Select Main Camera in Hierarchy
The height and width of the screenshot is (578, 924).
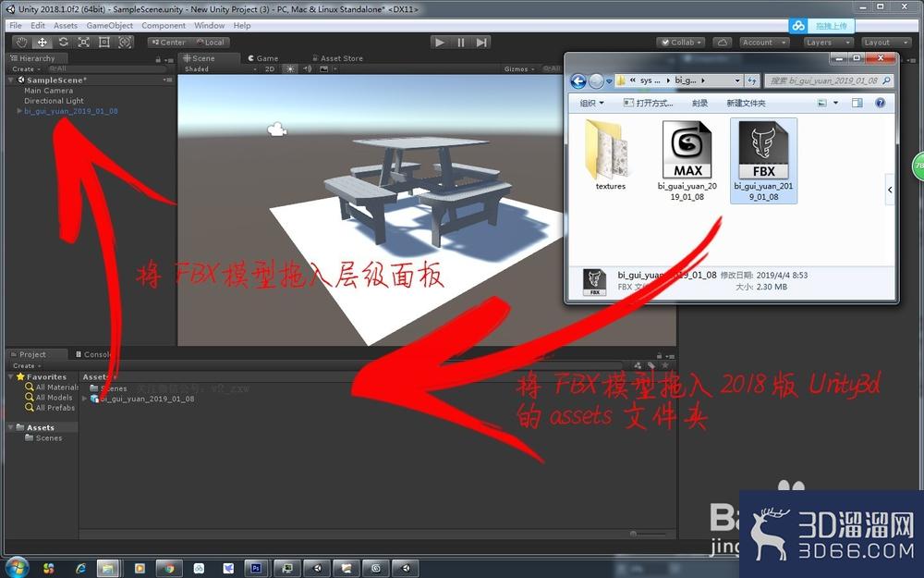point(48,91)
